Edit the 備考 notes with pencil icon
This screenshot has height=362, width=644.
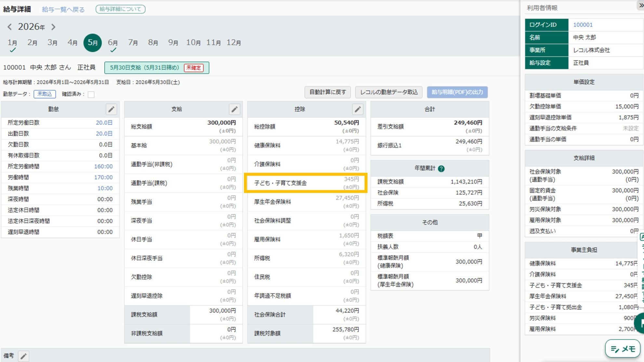[x=23, y=356]
